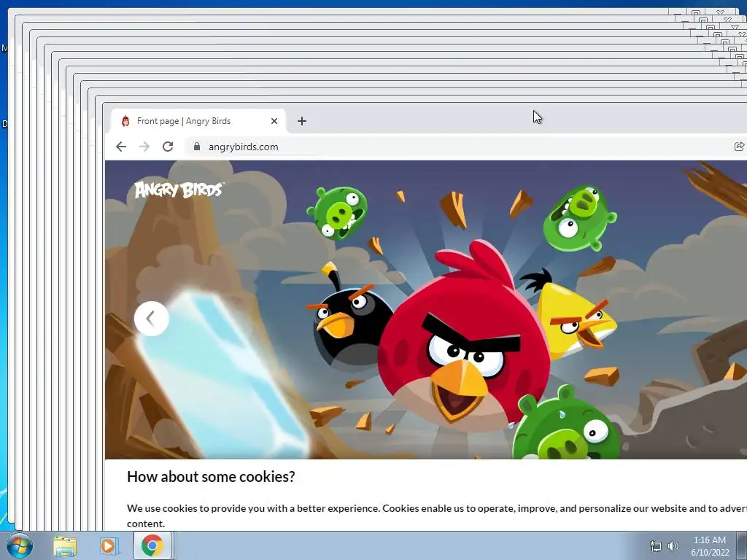The width and height of the screenshot is (747, 560).
Task: Show previous slide with carousel left arrow
Action: [x=152, y=319]
